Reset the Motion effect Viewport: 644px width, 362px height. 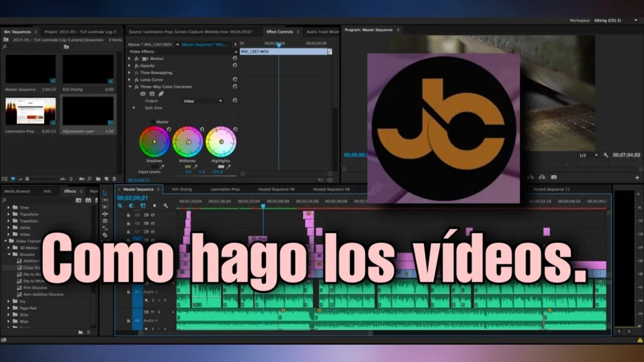coord(235,58)
